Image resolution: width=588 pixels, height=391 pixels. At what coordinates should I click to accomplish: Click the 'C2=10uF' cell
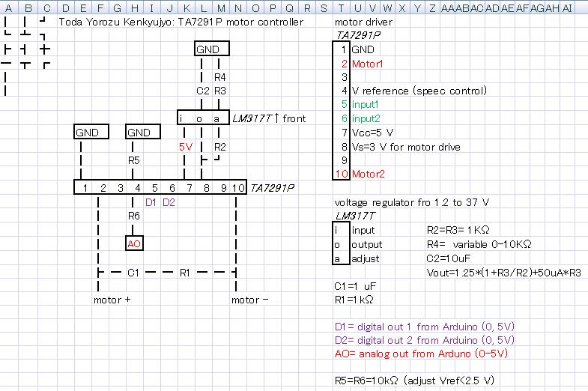coord(448,258)
